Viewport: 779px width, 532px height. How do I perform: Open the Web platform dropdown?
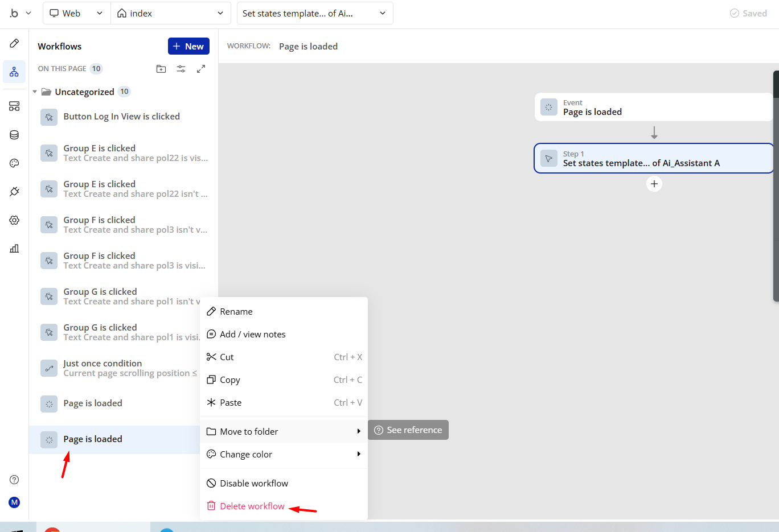click(x=76, y=13)
